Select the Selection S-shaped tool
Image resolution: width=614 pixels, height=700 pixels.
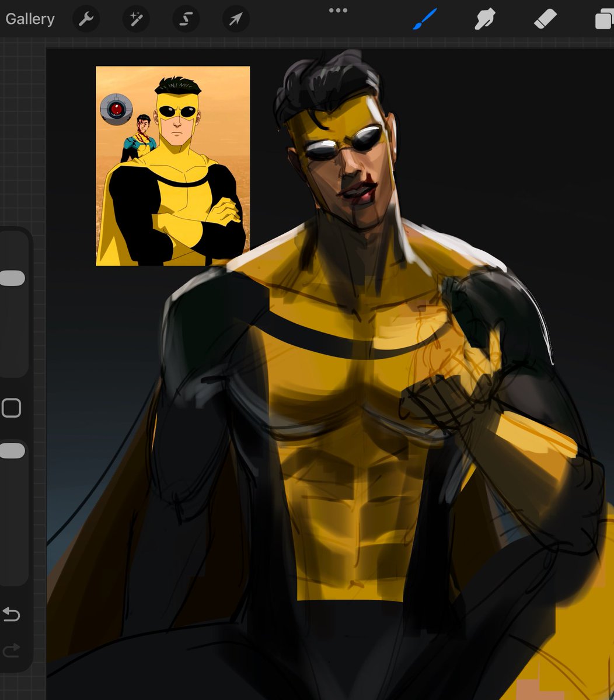(x=186, y=19)
